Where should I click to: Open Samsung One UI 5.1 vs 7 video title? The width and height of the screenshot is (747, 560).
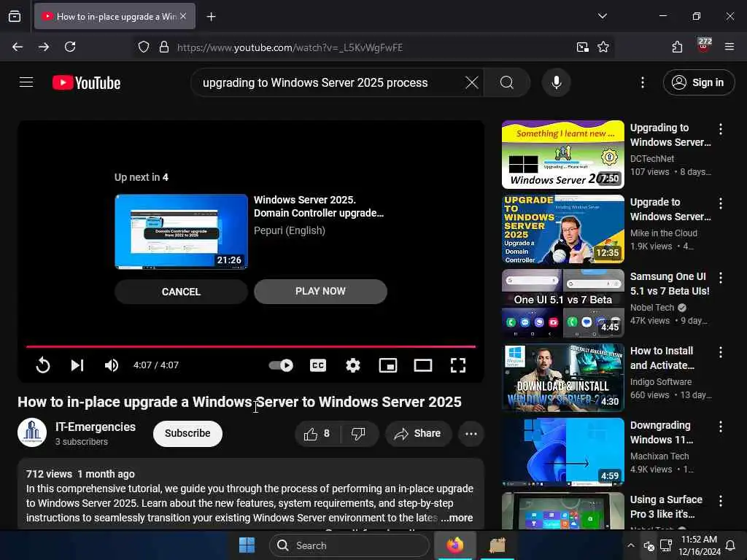(670, 284)
